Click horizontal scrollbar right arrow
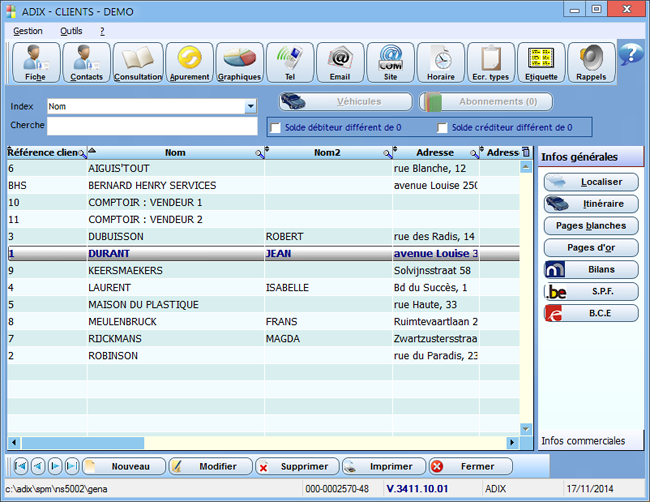 (x=512, y=442)
